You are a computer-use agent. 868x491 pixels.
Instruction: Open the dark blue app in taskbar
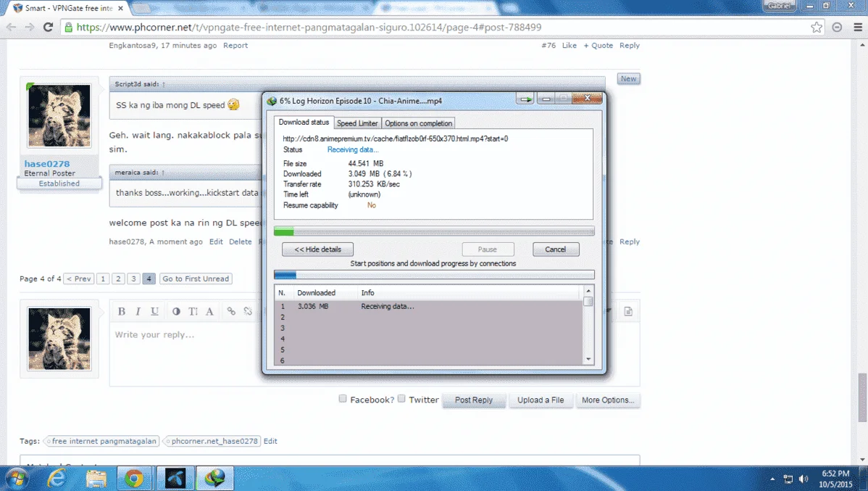point(175,478)
